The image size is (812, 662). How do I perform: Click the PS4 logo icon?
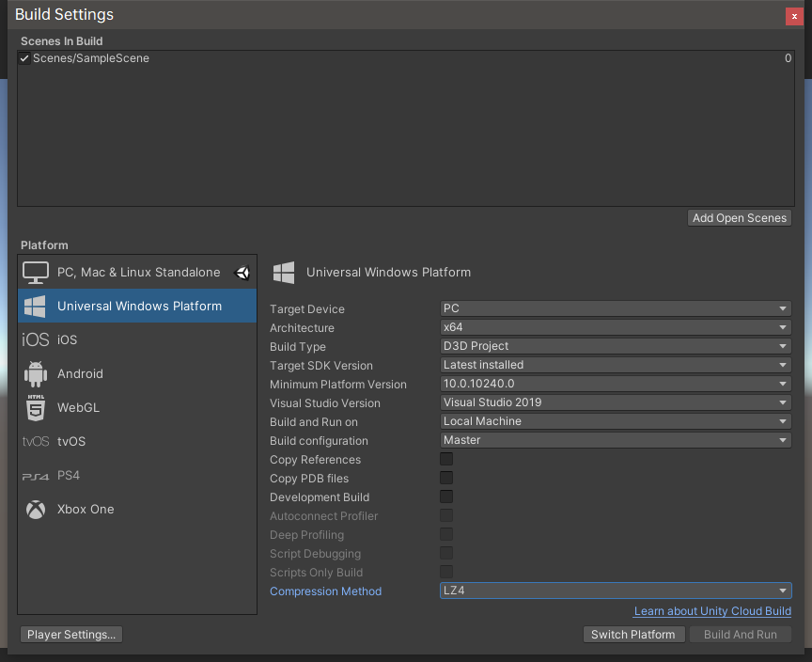point(35,476)
